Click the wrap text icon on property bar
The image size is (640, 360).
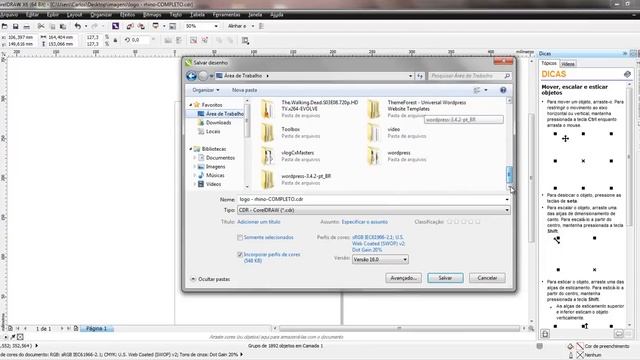pos(245,40)
